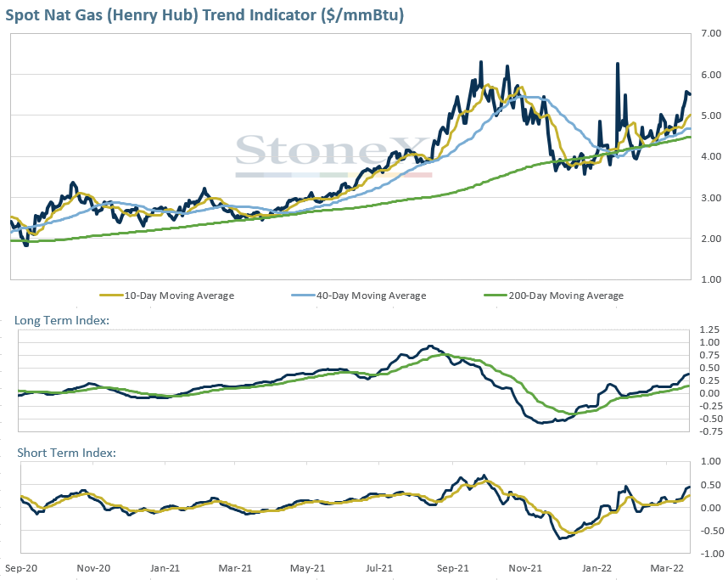728x580 pixels.
Task: Click the 6.00 price axis label
Action: [711, 75]
